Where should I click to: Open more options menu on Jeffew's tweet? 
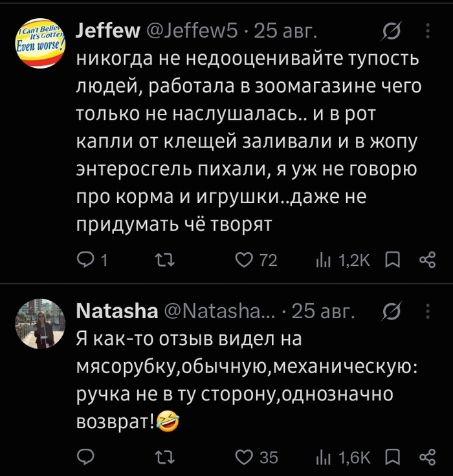428,31
